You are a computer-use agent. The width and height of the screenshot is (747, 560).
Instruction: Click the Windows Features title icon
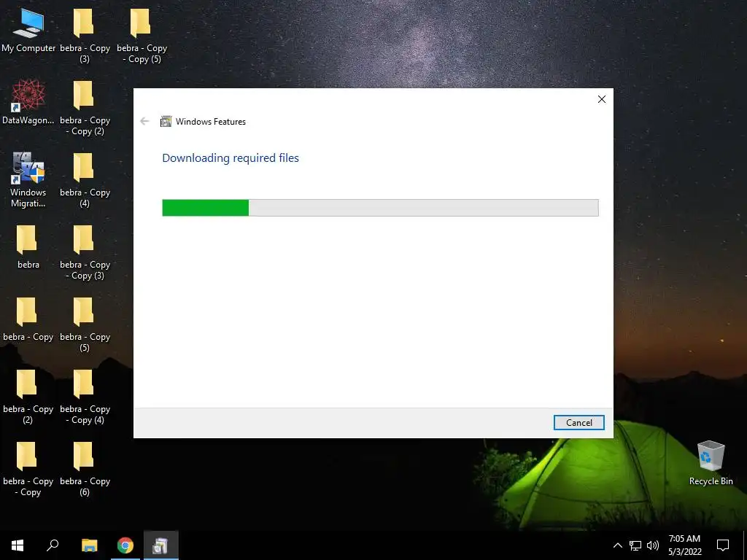(166, 122)
